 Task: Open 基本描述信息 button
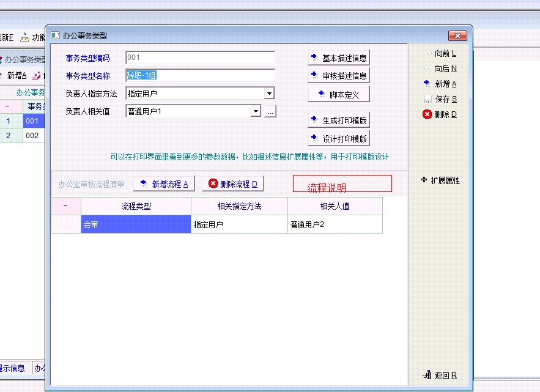[338, 58]
